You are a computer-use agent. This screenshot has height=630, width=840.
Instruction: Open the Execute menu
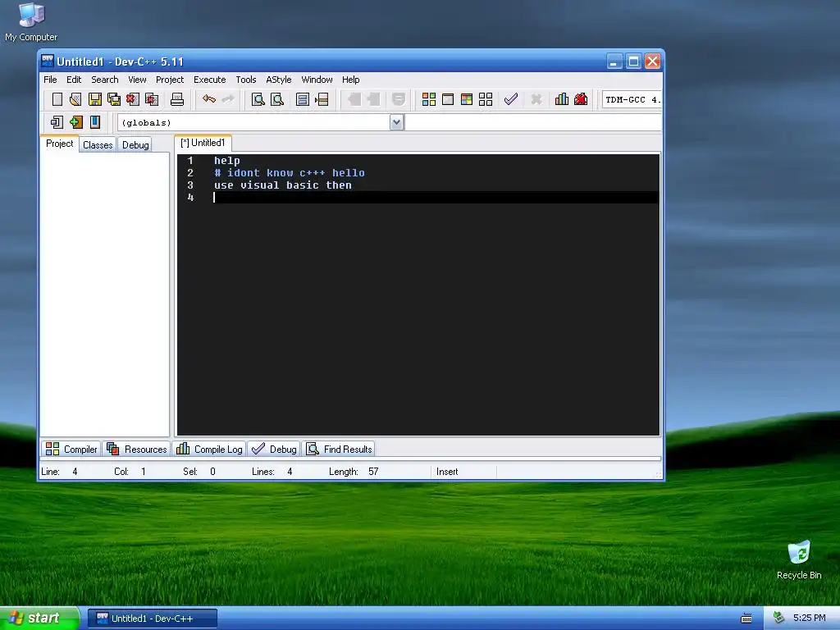tap(209, 80)
